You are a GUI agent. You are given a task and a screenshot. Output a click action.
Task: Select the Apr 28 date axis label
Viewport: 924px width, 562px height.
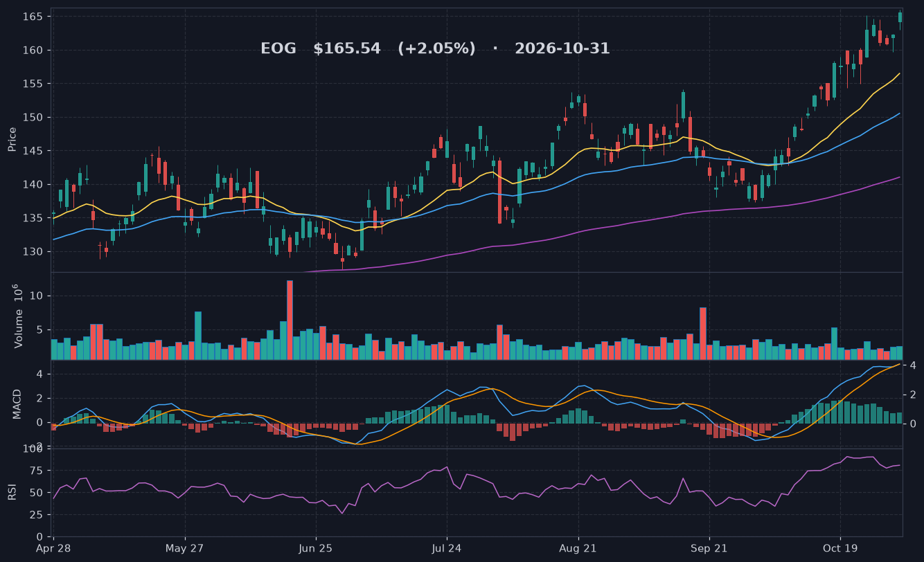[x=53, y=548]
